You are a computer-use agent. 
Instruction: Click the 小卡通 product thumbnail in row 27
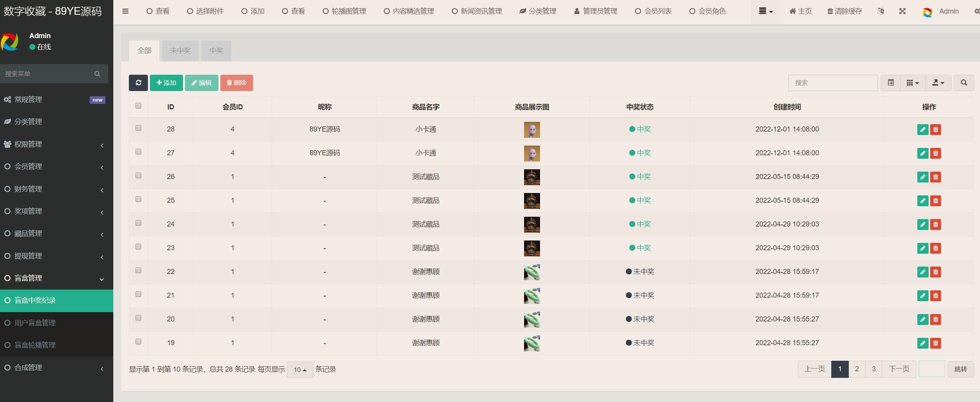[531, 153]
